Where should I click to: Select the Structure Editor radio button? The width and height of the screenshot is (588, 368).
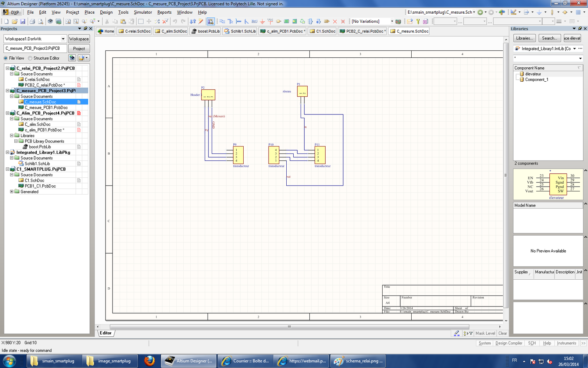click(30, 58)
